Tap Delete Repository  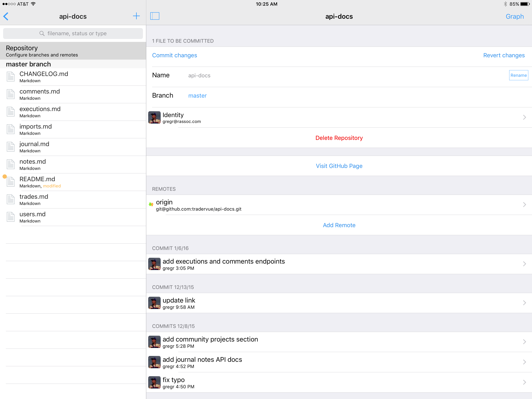(339, 138)
